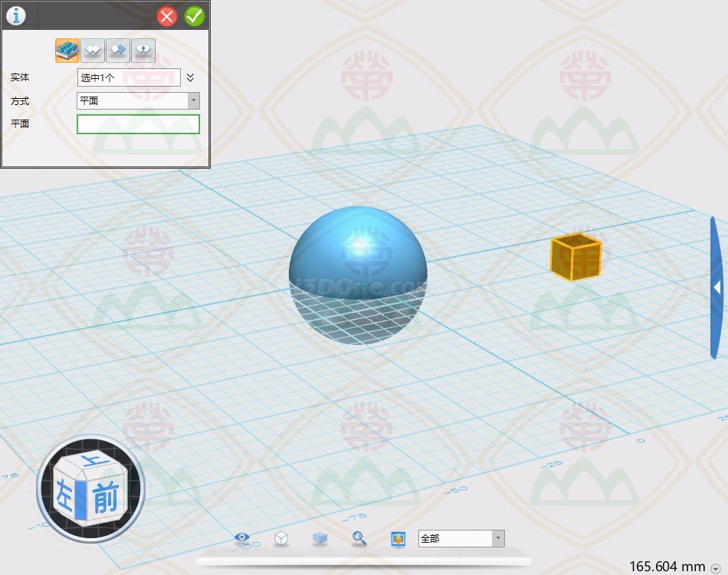This screenshot has width=728, height=575.
Task: Select the third mode icon with one blue diamond
Action: point(118,50)
